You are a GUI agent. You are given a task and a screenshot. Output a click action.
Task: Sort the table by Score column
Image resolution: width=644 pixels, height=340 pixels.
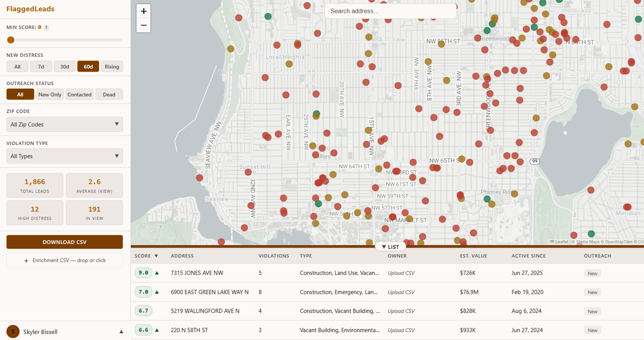coord(146,256)
